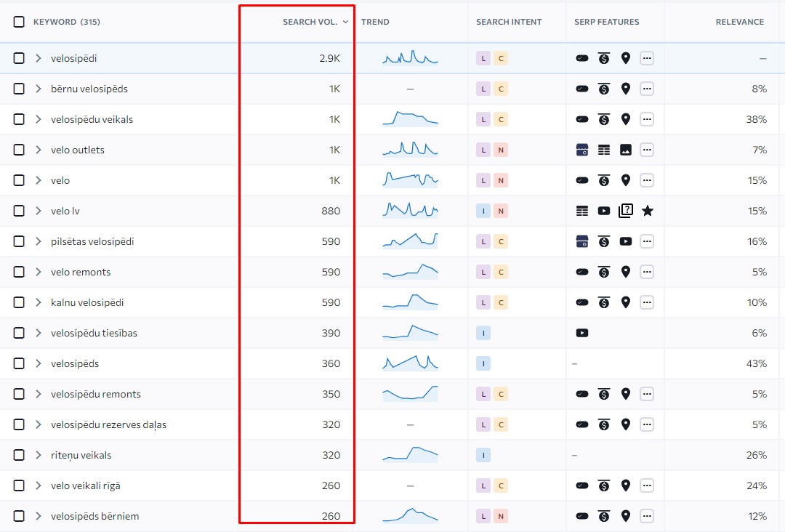Image resolution: width=785 pixels, height=532 pixels.
Task: Expand the riteņu veikals keyword row
Action: click(x=39, y=455)
